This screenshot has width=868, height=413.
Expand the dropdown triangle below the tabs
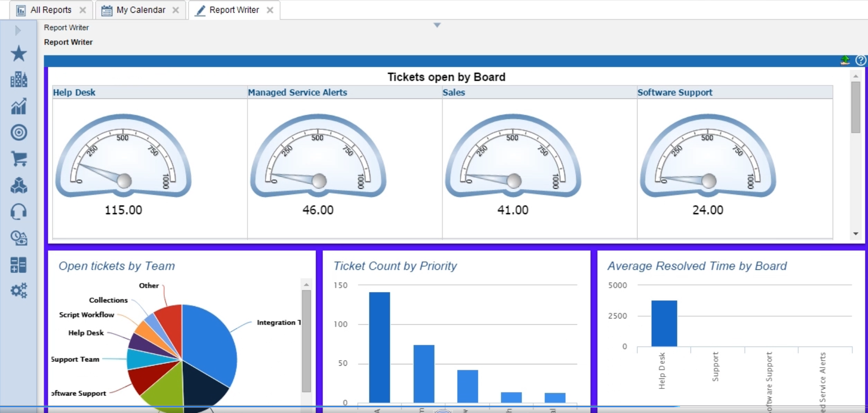coord(437,25)
